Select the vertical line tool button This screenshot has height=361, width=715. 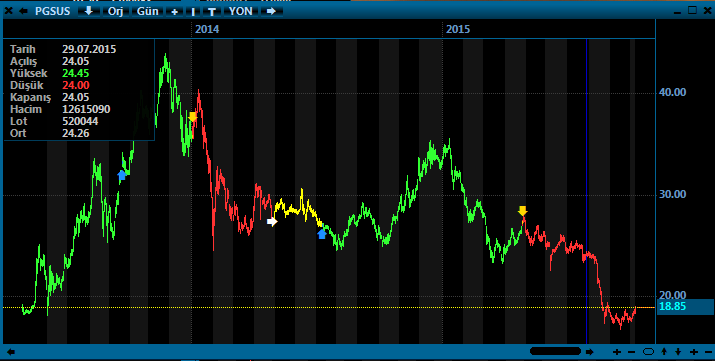tap(193, 11)
